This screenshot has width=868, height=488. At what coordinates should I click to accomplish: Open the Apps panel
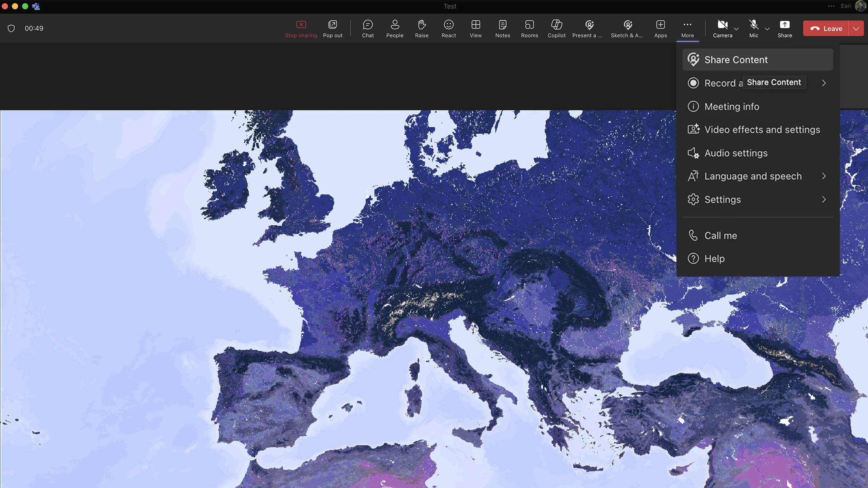coord(660,28)
